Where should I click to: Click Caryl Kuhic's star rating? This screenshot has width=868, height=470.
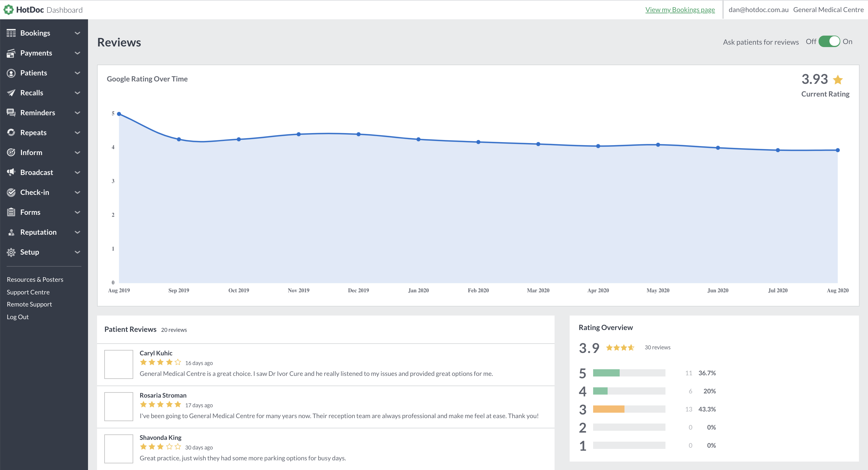(x=160, y=362)
